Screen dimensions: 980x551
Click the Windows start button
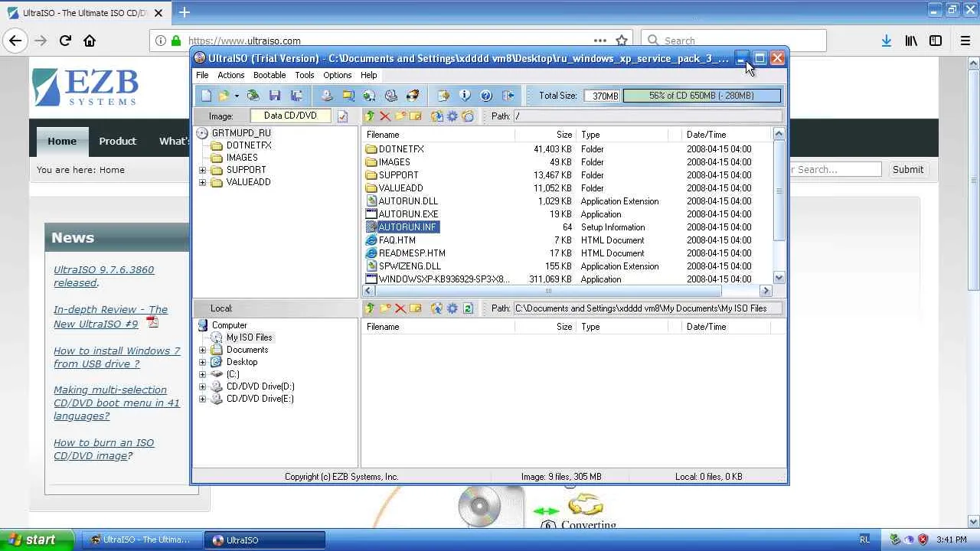37,540
